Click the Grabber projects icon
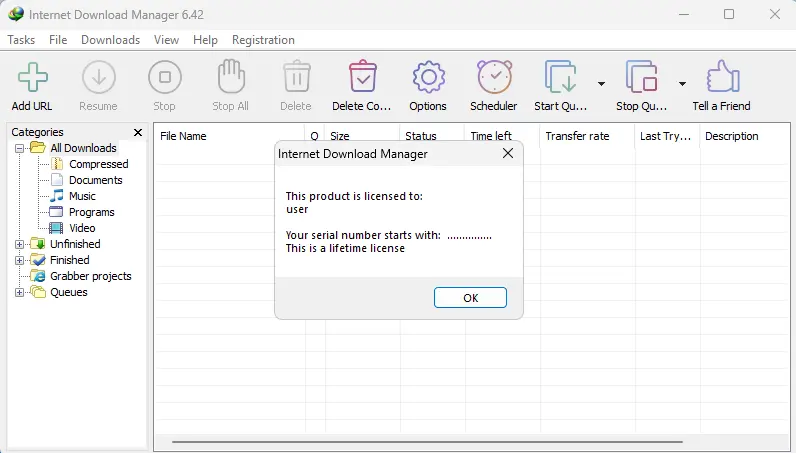This screenshot has width=796, height=453. click(38, 276)
